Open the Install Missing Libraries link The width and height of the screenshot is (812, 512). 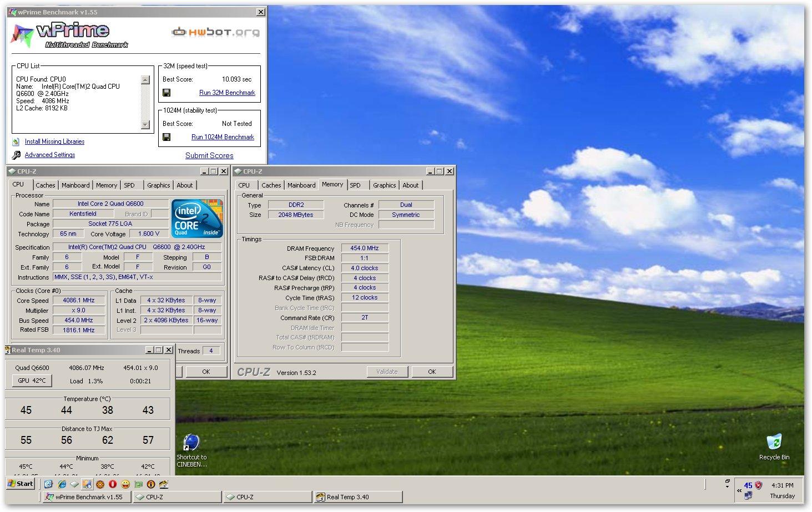pos(54,141)
